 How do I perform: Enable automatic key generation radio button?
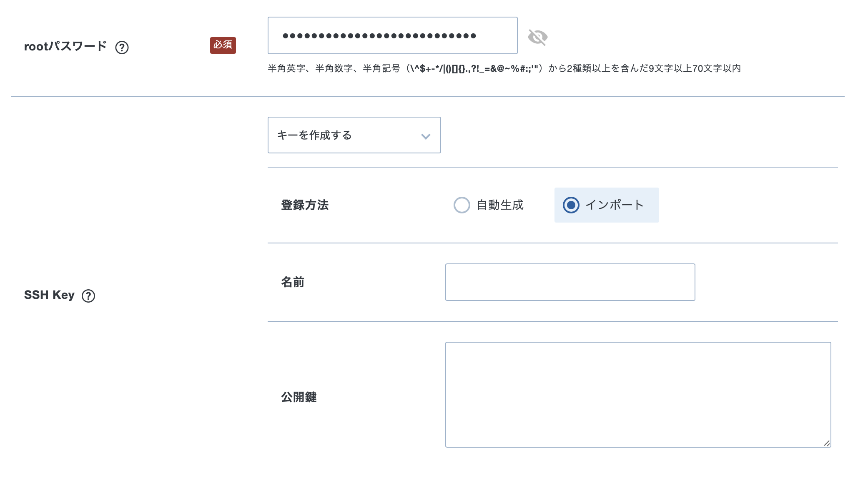tap(462, 205)
